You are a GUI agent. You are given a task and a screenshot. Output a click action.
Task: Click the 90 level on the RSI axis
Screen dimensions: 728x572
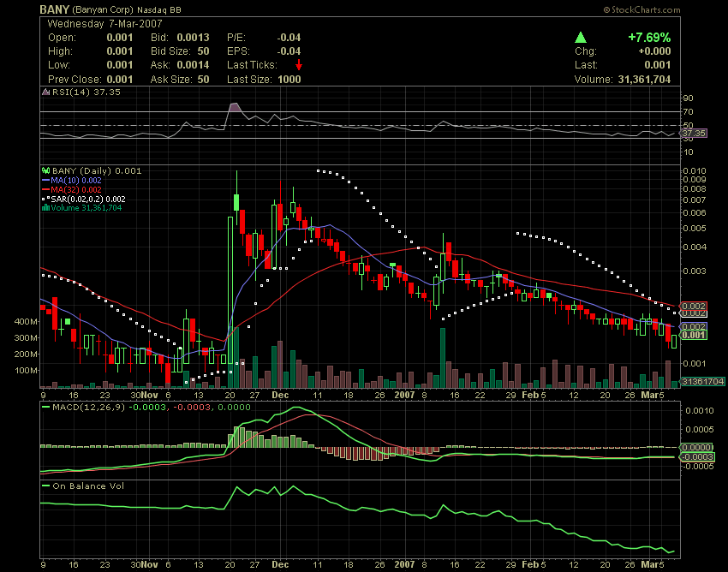pos(688,98)
